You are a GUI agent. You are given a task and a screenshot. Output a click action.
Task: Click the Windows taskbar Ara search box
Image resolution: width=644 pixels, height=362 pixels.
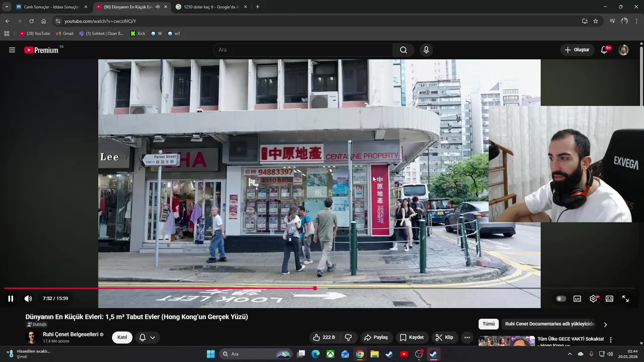[x=256, y=354]
